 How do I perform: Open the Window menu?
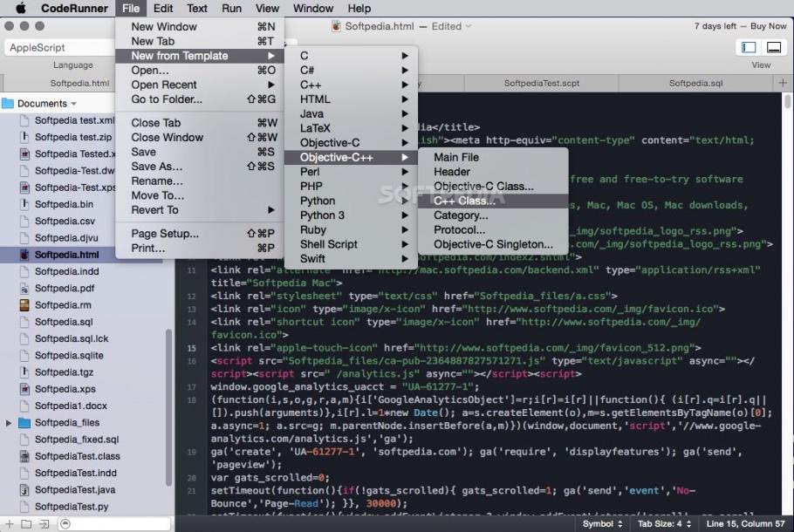coord(313,8)
